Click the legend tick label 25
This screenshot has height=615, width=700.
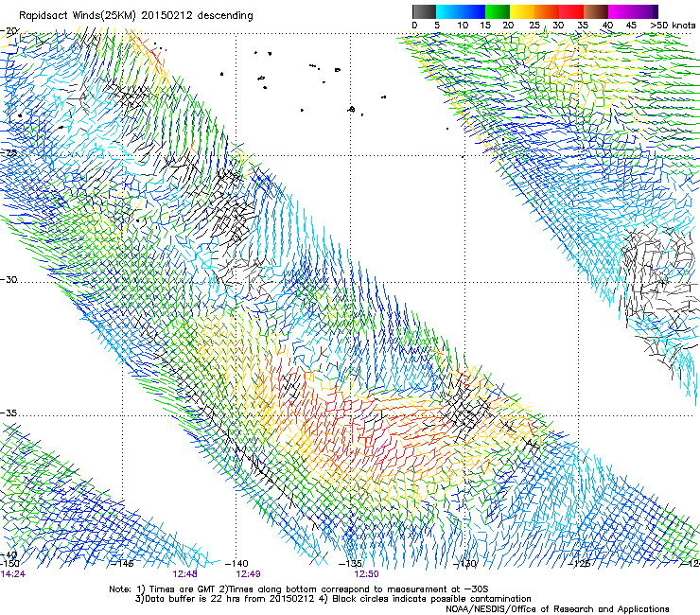[x=534, y=26]
